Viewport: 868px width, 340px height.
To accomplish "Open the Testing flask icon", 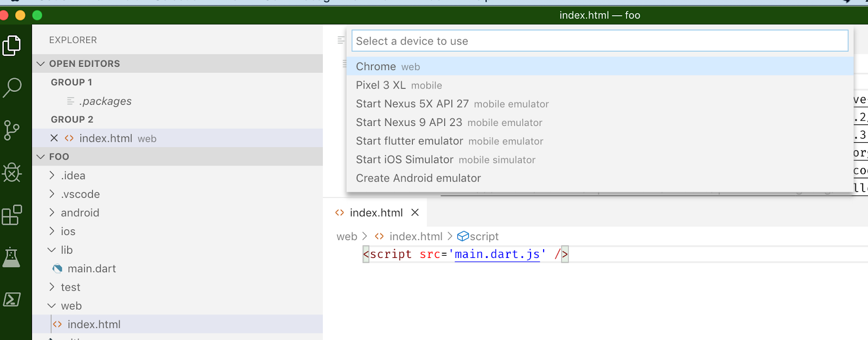I will tap(12, 257).
